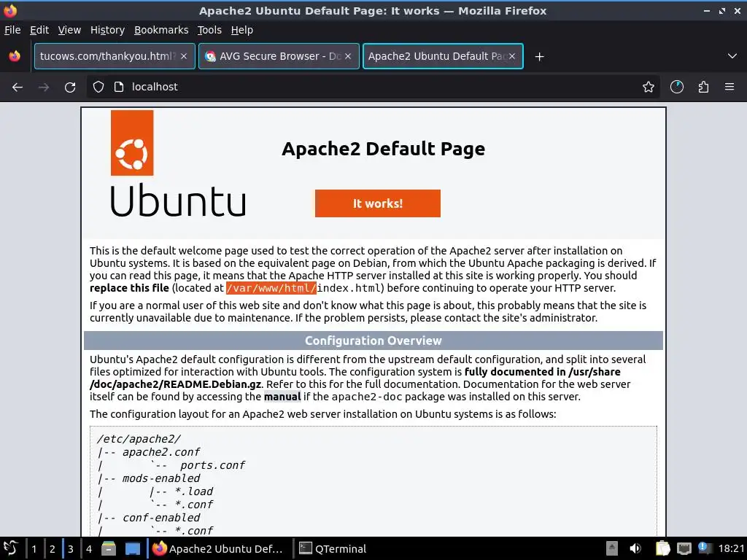Go forward with the forward arrow
The image size is (747, 560).
(44, 87)
